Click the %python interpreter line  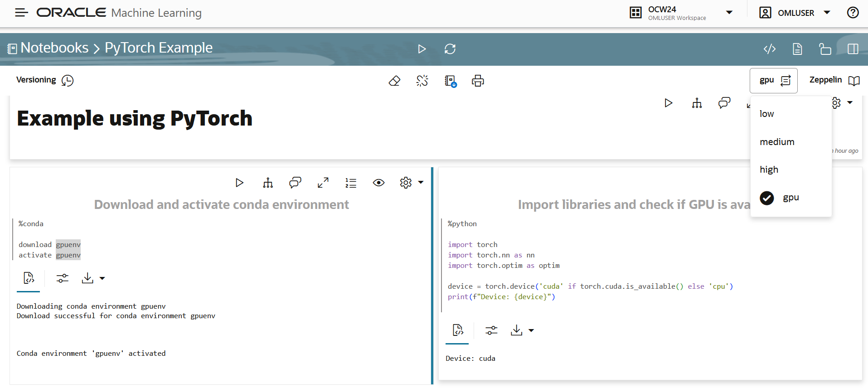coord(462,224)
